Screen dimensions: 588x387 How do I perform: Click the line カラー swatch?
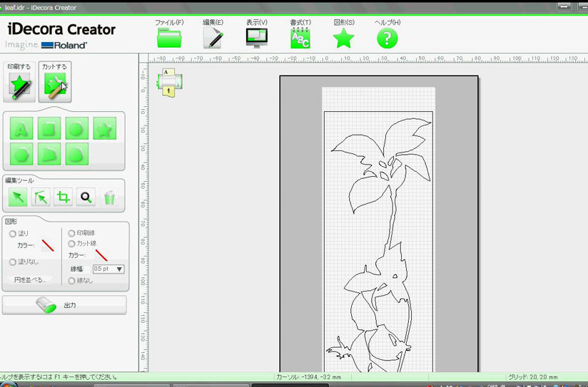pyautogui.click(x=101, y=255)
